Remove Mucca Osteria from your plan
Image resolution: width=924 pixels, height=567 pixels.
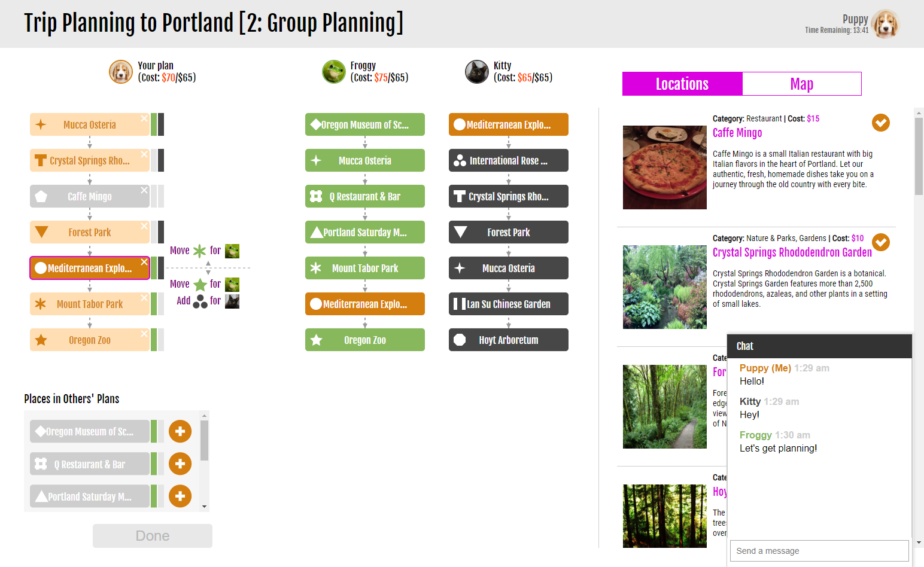(x=144, y=118)
